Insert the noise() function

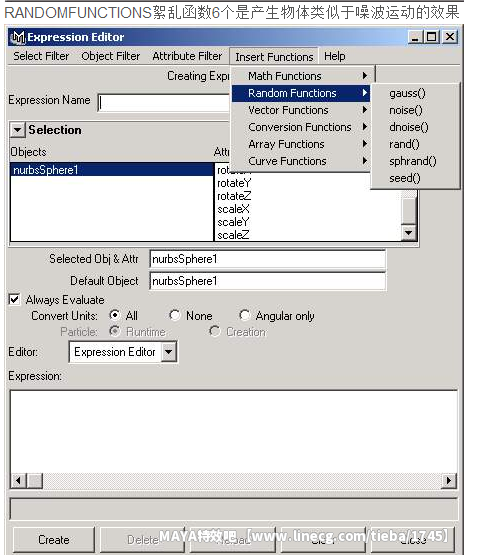tap(415, 110)
